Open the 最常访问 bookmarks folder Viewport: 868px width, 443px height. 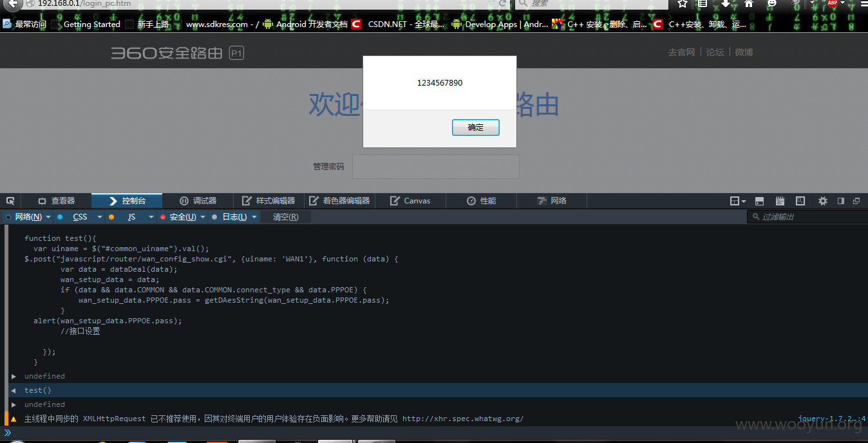pyautogui.click(x=24, y=24)
